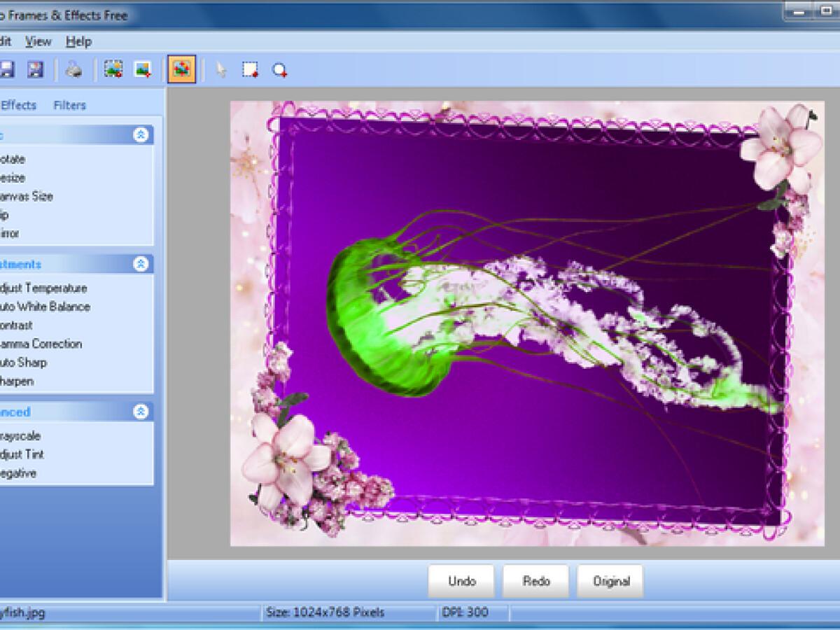Viewport: 840px width, 630px height.
Task: Select the arrow pointer tool
Action: pyautogui.click(x=221, y=69)
